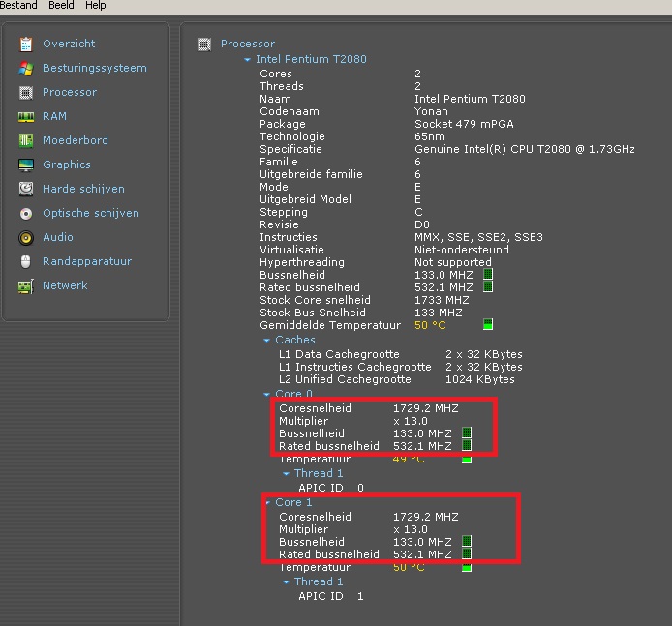Image resolution: width=672 pixels, height=626 pixels.
Task: Click the Gemiddelde Temperatuur 50 °C value
Action: [x=430, y=325]
